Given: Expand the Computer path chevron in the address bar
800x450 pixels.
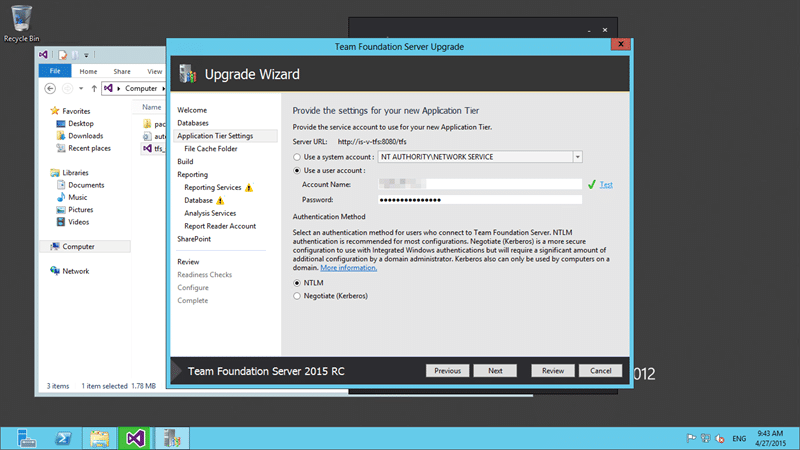Looking at the screenshot, I should tap(163, 88).
